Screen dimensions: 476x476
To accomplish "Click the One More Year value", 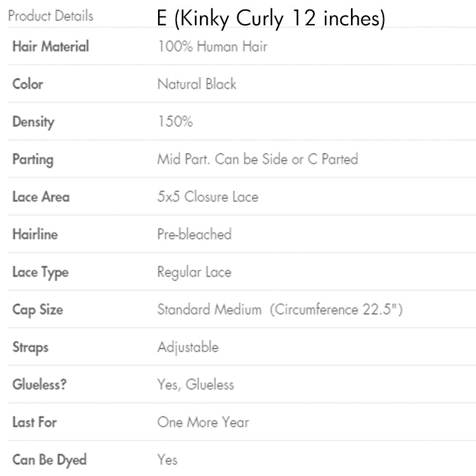I will coord(203,422).
